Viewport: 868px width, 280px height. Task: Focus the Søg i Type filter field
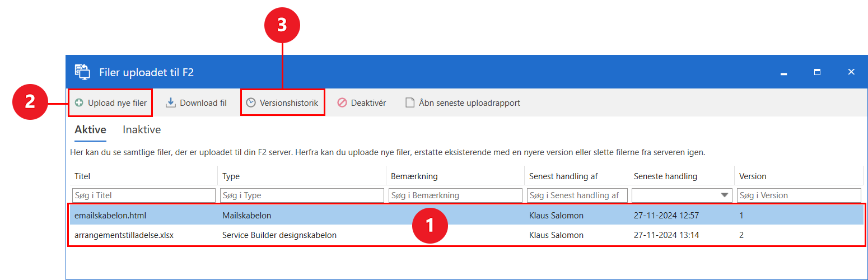pyautogui.click(x=302, y=195)
